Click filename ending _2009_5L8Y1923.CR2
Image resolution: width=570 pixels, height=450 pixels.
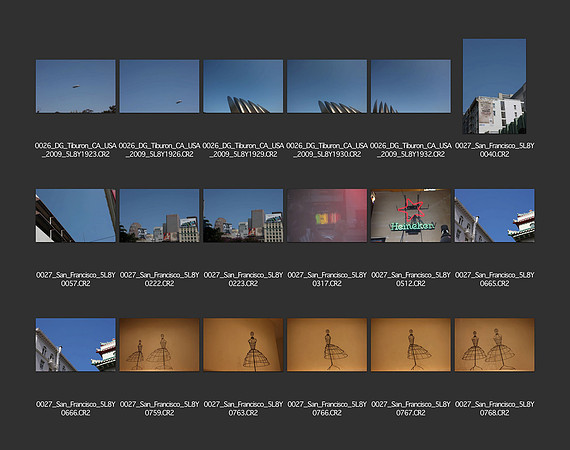[x=76, y=150]
